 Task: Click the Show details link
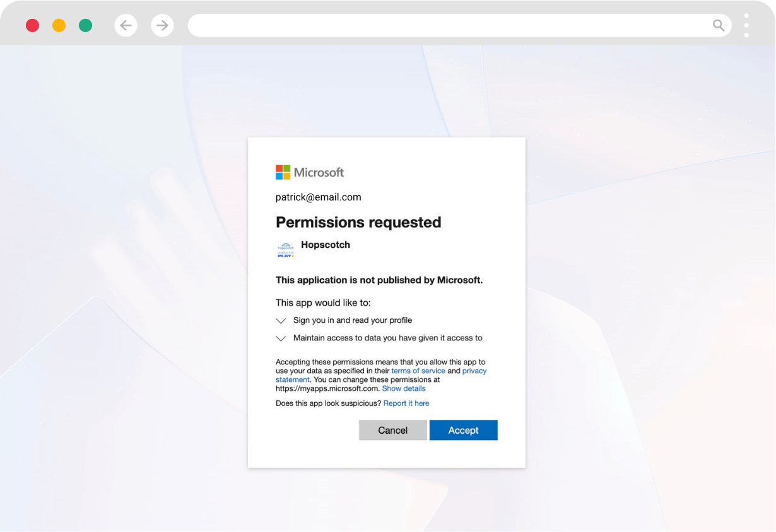tap(404, 388)
